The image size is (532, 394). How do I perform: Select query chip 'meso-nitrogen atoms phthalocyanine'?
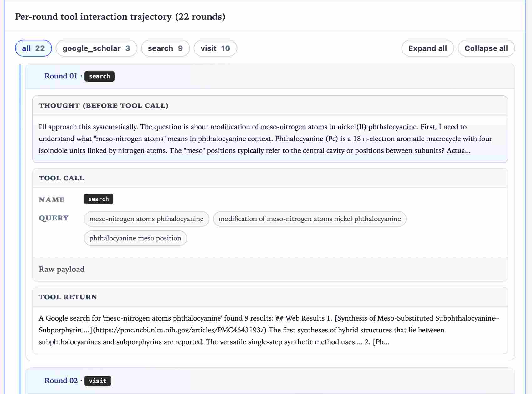[146, 219]
